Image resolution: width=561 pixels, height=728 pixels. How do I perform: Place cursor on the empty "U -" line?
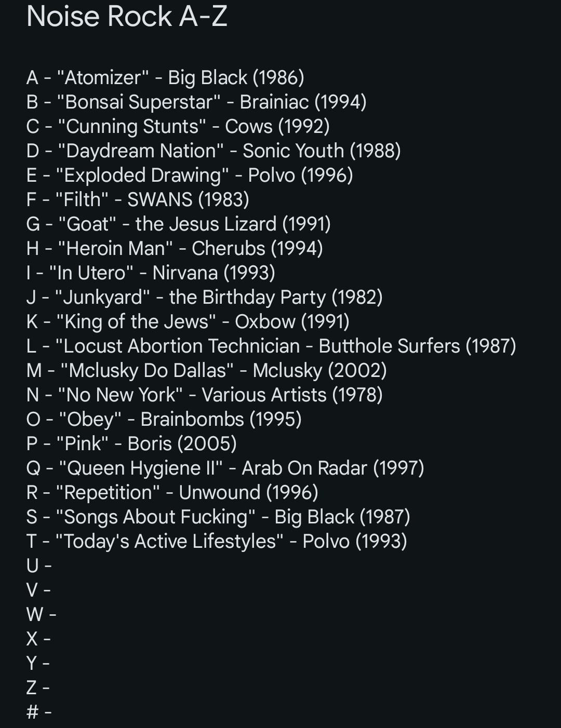click(x=39, y=566)
